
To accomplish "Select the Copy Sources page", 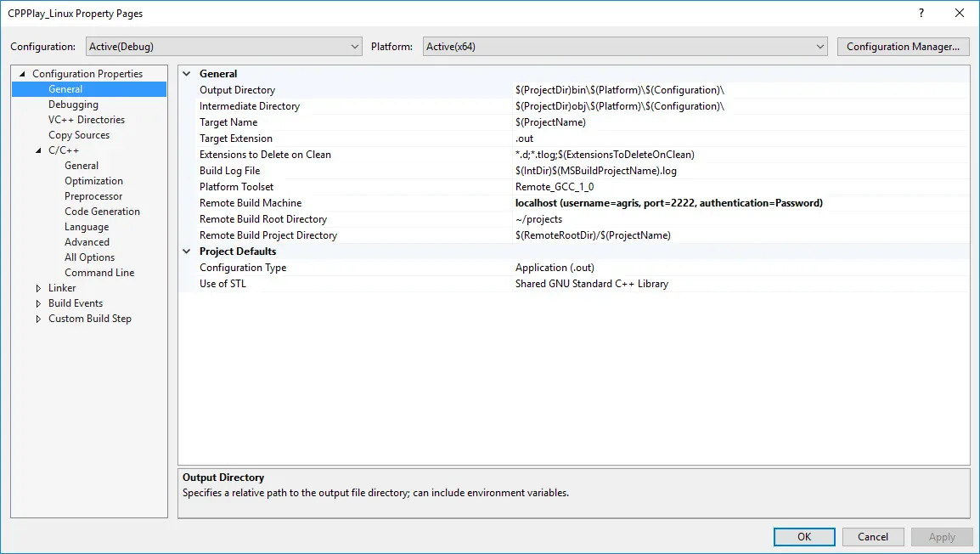I will click(79, 135).
